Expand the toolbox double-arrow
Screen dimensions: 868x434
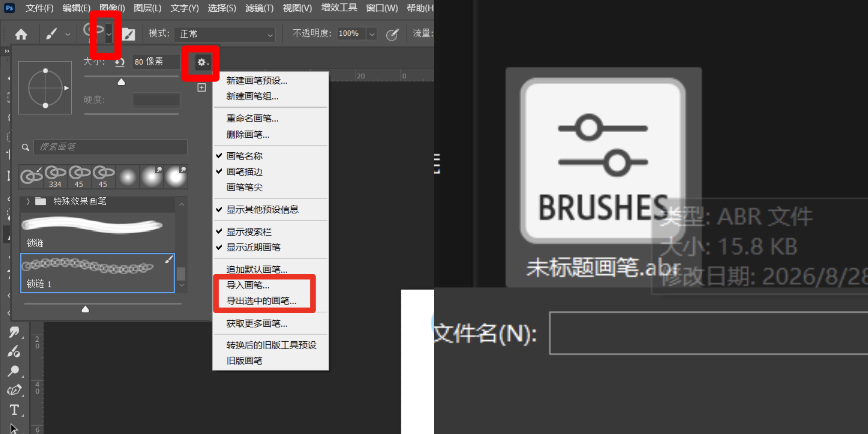click(x=7, y=51)
